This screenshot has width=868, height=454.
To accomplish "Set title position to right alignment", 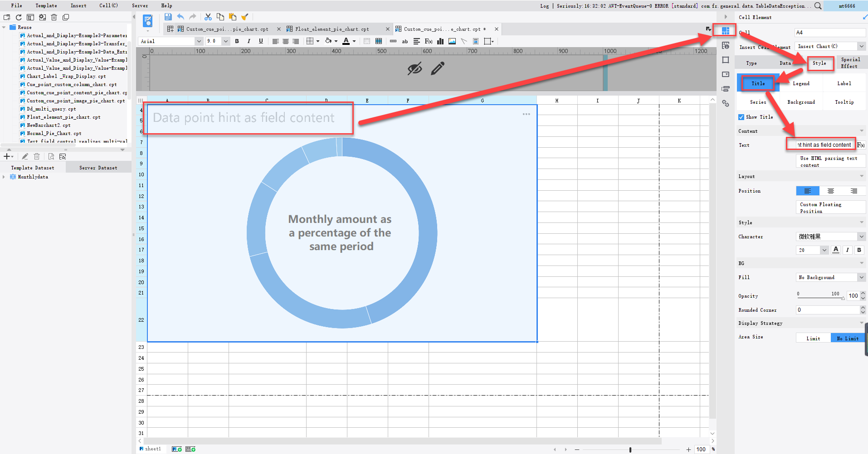I will click(x=854, y=191).
